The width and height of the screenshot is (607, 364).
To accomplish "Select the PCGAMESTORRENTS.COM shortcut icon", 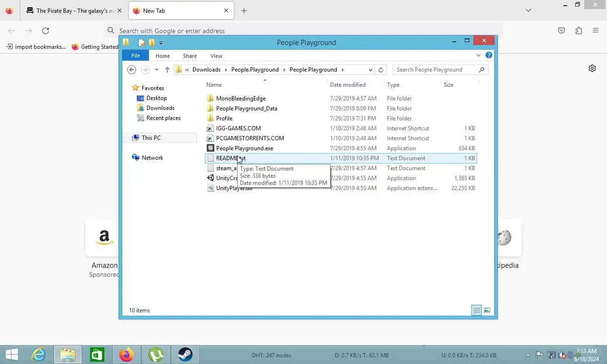I will [211, 138].
